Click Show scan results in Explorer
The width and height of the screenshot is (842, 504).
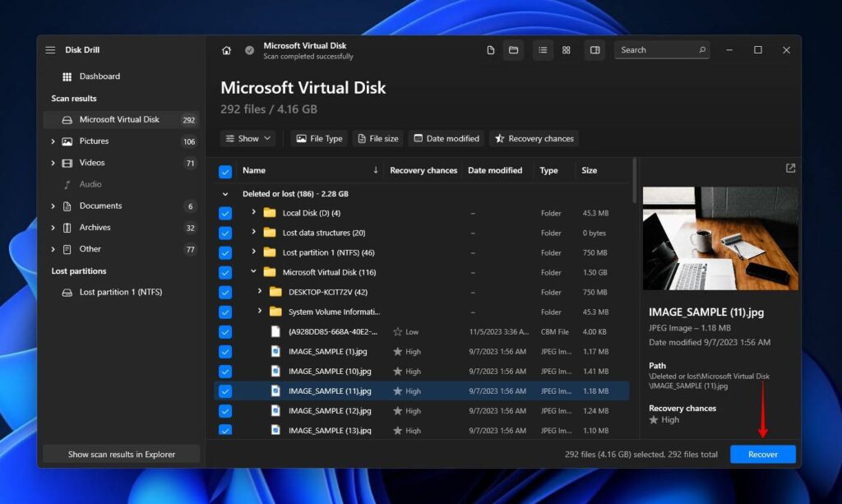(x=120, y=453)
